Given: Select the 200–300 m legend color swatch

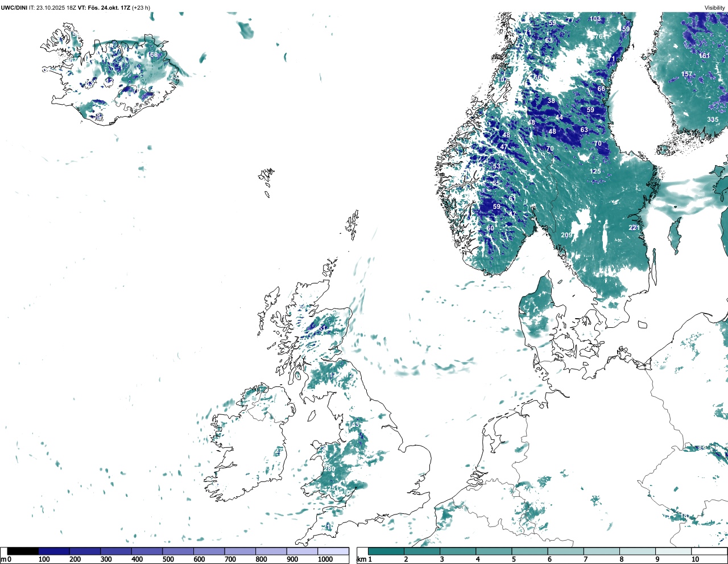Looking at the screenshot, I should [x=85, y=551].
